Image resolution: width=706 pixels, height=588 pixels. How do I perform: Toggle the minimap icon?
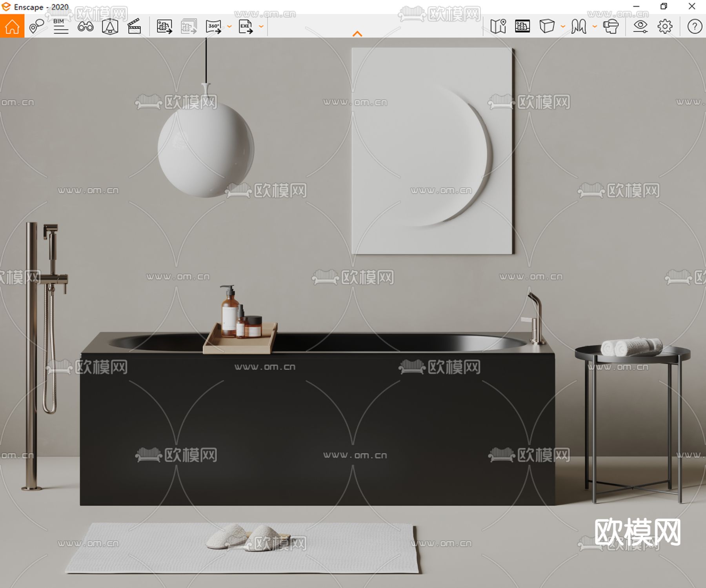click(x=498, y=26)
